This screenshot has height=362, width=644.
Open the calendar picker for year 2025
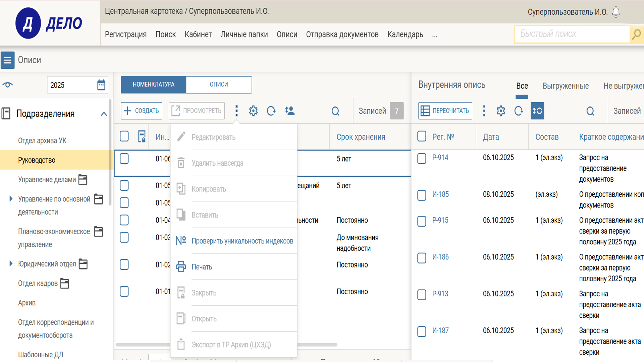point(101,85)
